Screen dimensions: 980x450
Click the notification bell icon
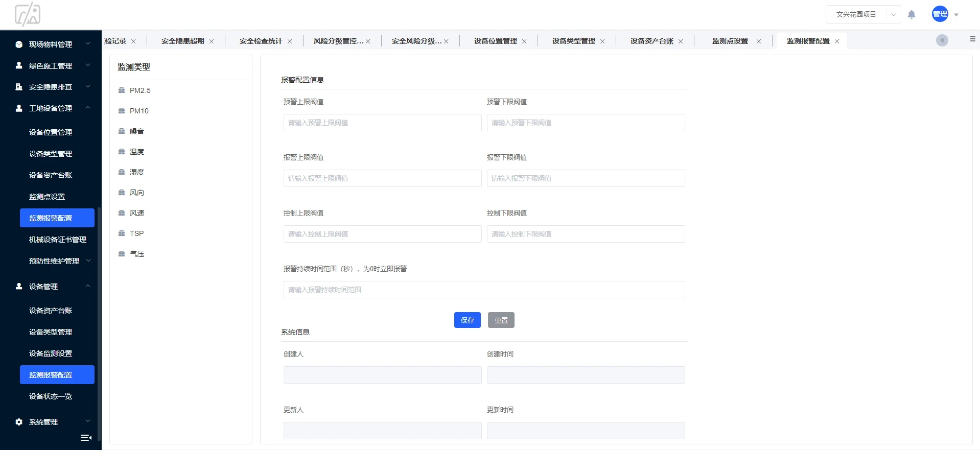[912, 14]
